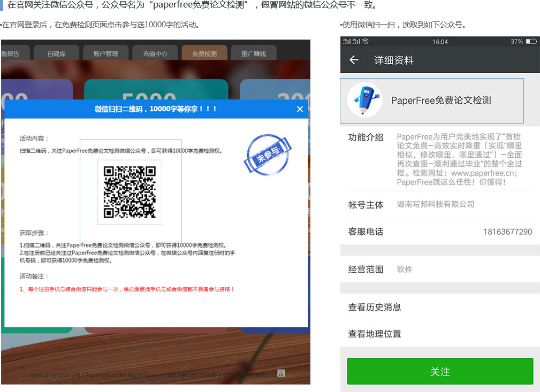Screen dimensions: 540x392
Task: Tap the green 关注 button
Action: pos(440,371)
